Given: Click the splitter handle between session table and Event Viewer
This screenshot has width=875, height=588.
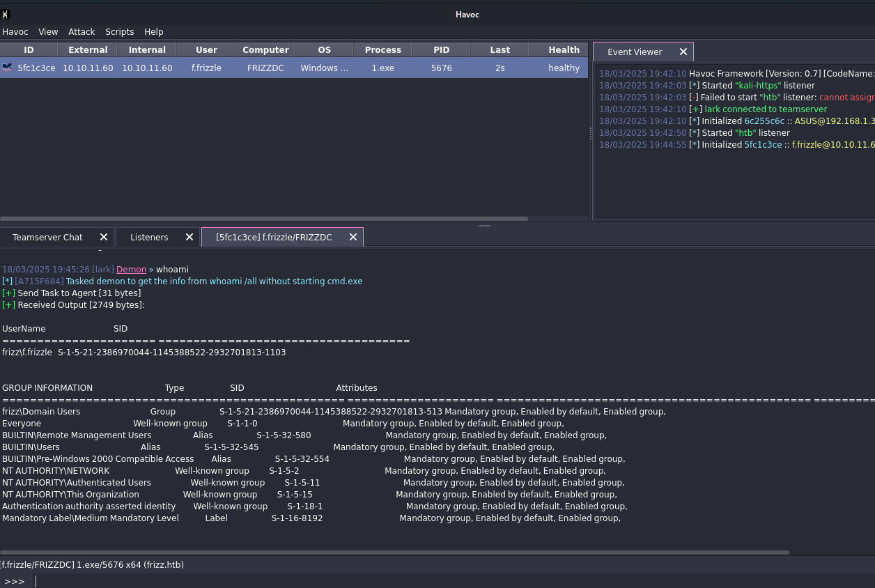Looking at the screenshot, I should tap(590, 132).
